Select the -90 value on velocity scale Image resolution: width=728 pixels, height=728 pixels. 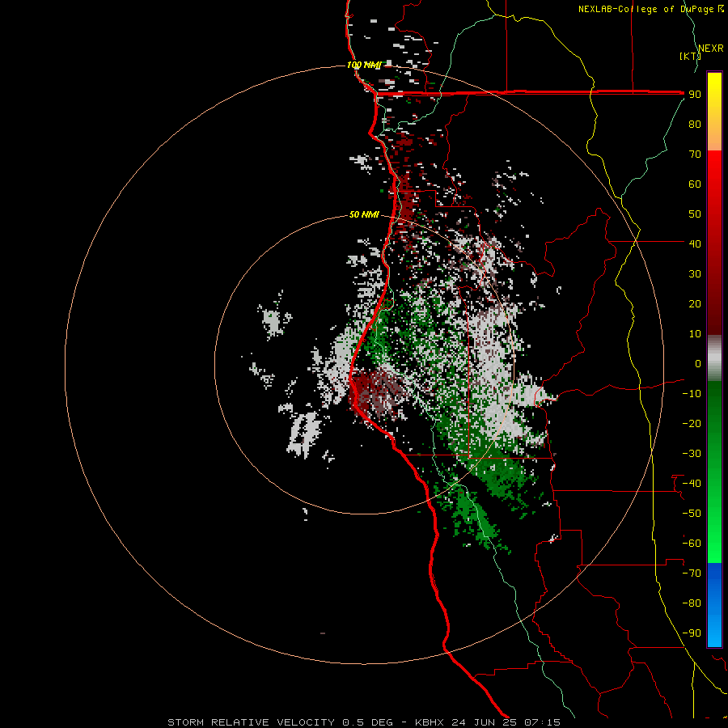(x=692, y=633)
